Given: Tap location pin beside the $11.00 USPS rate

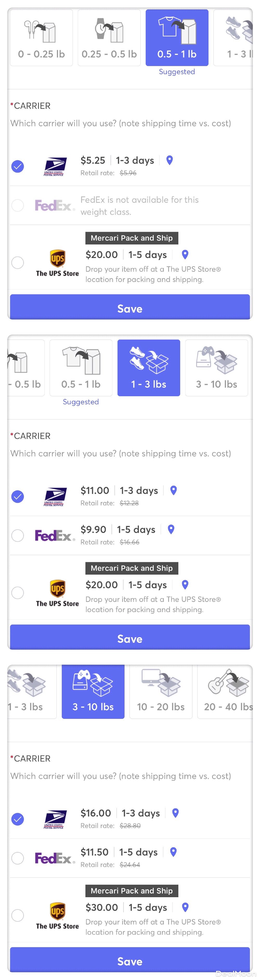Looking at the screenshot, I should [174, 490].
